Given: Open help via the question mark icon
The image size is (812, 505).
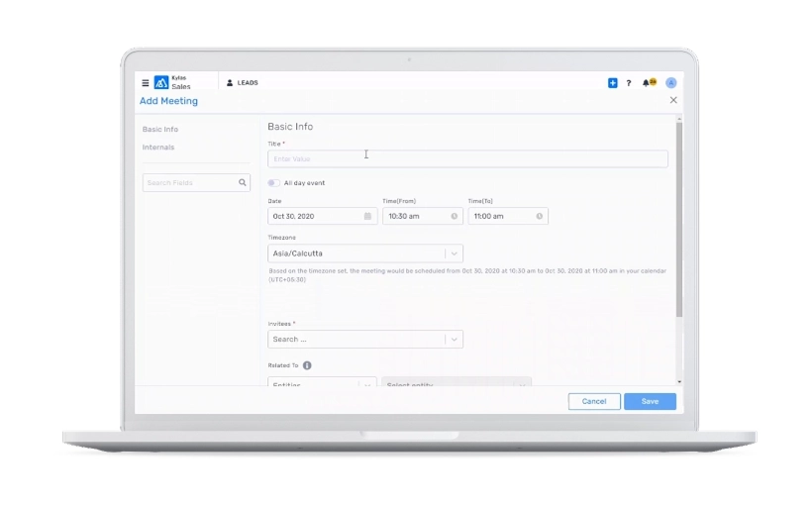Looking at the screenshot, I should tap(629, 83).
